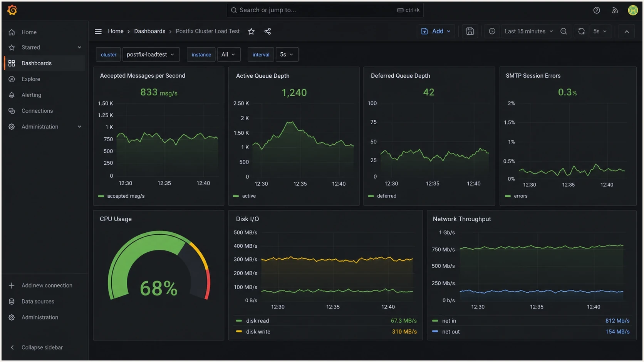Click disk read green legend color swatch
The width and height of the screenshot is (644, 362).
click(x=239, y=320)
